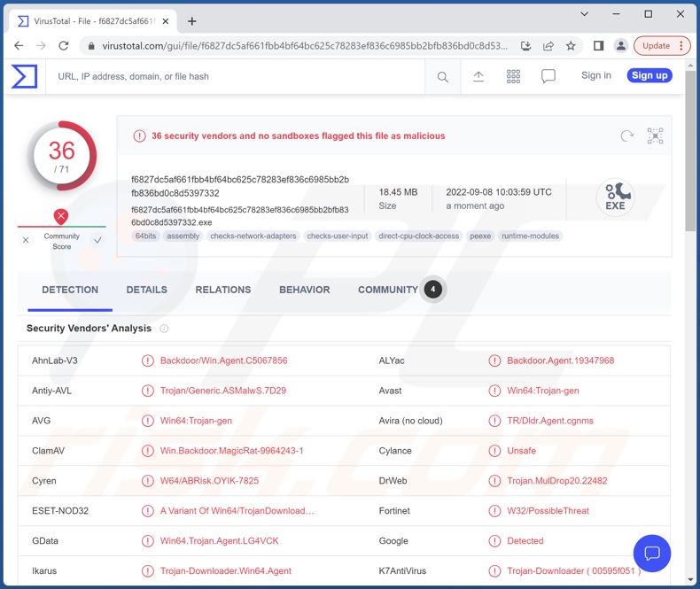Open the comments speech bubble icon
This screenshot has height=589, width=700.
pyautogui.click(x=548, y=76)
